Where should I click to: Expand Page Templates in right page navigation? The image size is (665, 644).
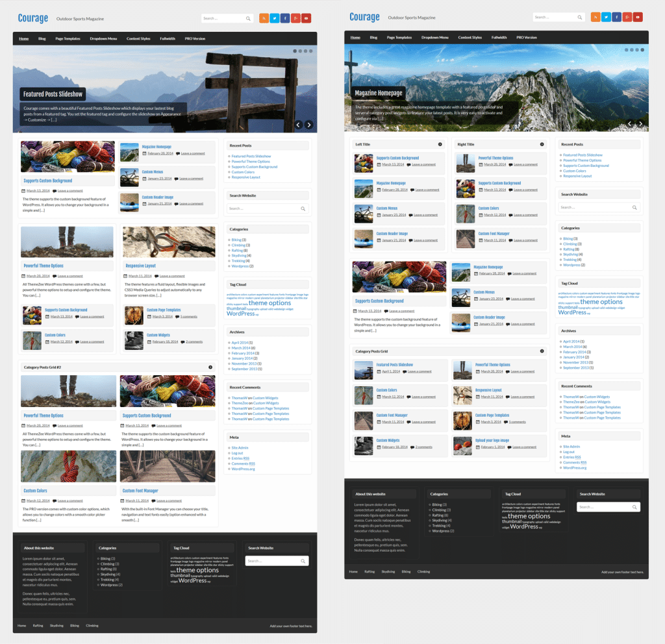click(x=399, y=38)
